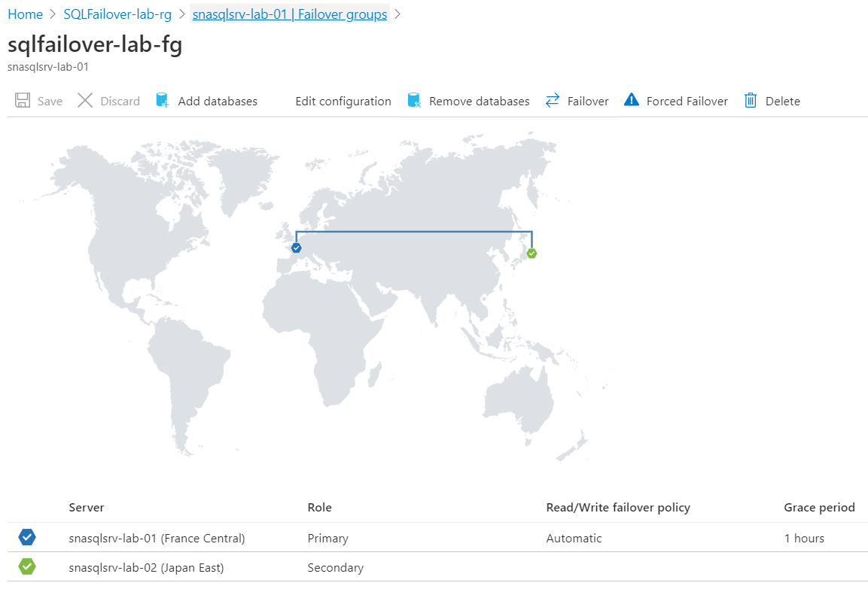Expand the chevron after Failover groups breadcrumb
Image resolution: width=868 pixels, height=592 pixels.
coord(397,14)
